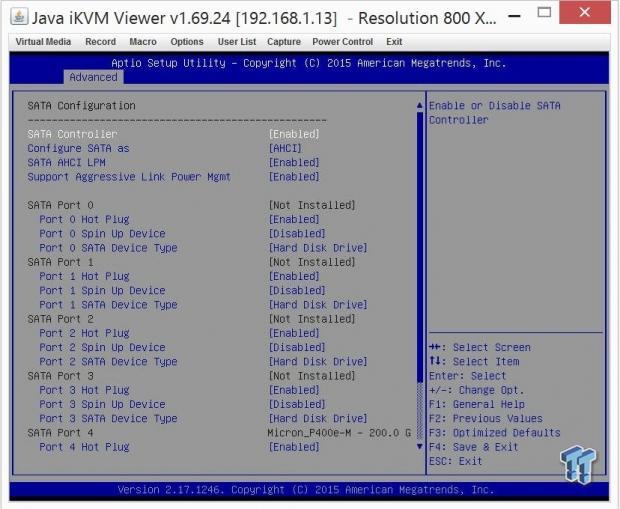Click ESC: Exit help text
This screenshot has height=509, width=620.
click(456, 462)
